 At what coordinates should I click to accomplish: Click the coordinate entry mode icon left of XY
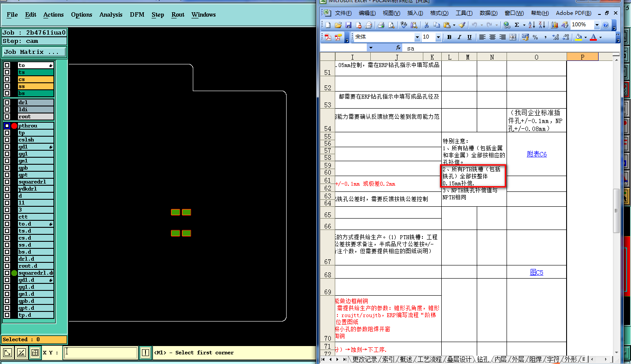pyautogui.click(x=35, y=353)
